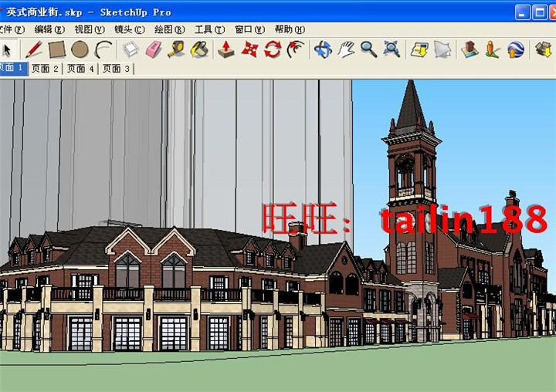Select the Paint Bucket tool
Image resolution: width=556 pixels, height=392 pixels.
point(200,49)
